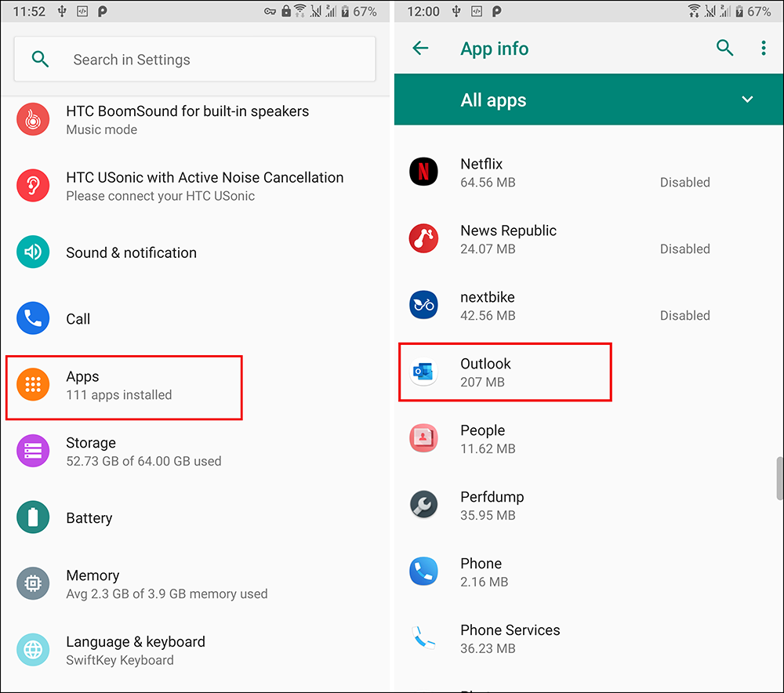The width and height of the screenshot is (784, 693).
Task: Open Memory settings entry
Action: coord(195,583)
